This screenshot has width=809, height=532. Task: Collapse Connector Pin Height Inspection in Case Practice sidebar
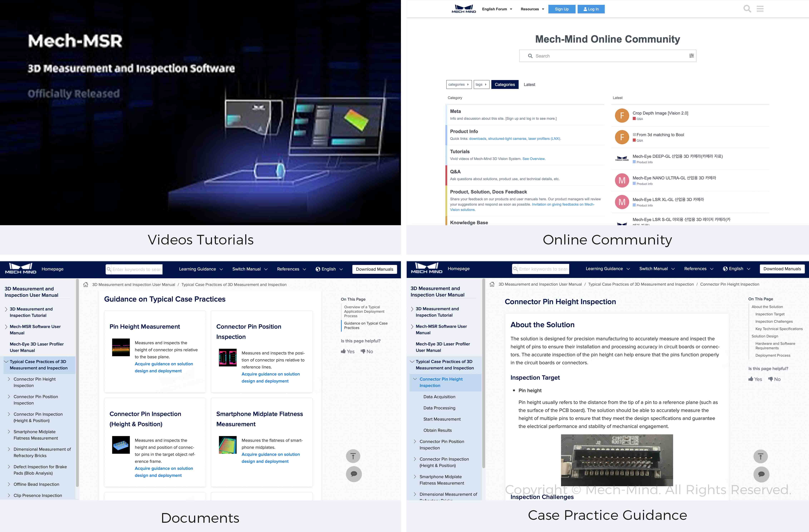click(415, 379)
